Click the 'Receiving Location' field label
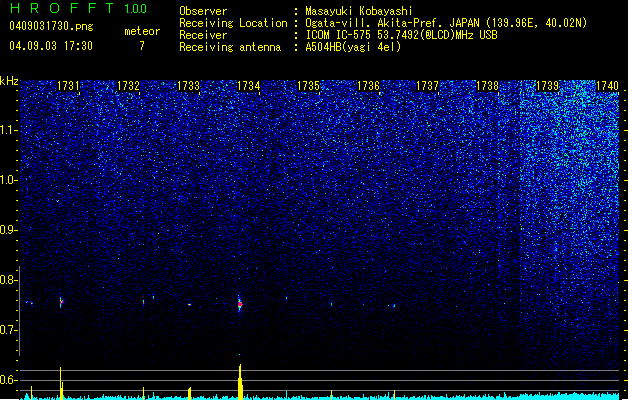629x400 pixels. point(233,23)
